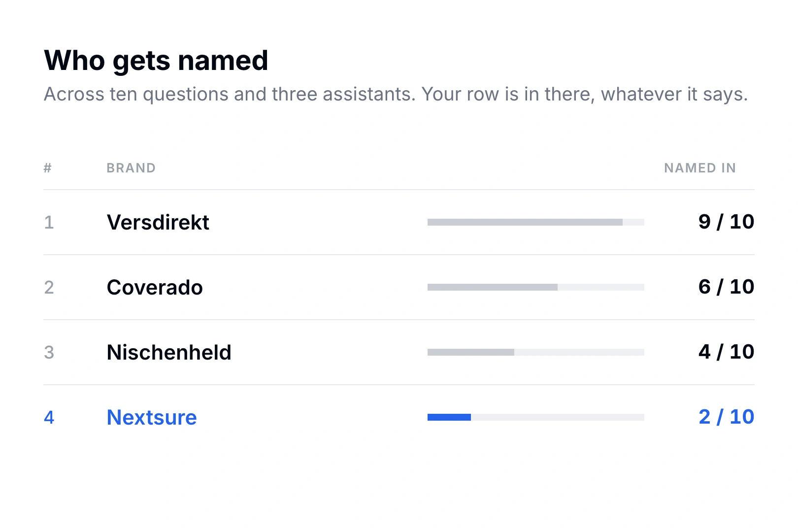Select the Coverado brand row
Viewport: 798px width, 532px height.
(399, 287)
